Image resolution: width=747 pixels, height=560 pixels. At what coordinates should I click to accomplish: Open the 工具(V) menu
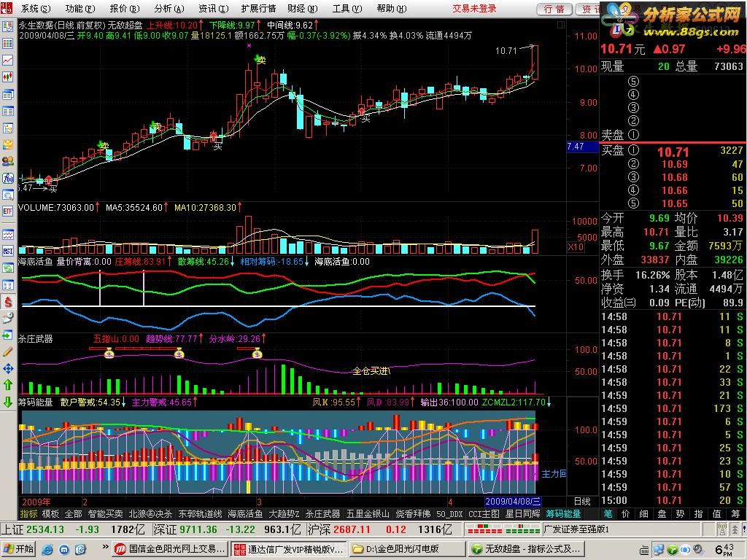click(x=347, y=9)
